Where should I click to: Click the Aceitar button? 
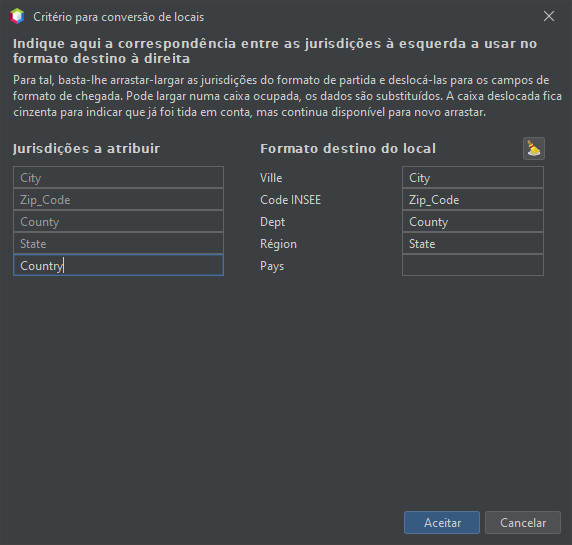click(x=442, y=522)
